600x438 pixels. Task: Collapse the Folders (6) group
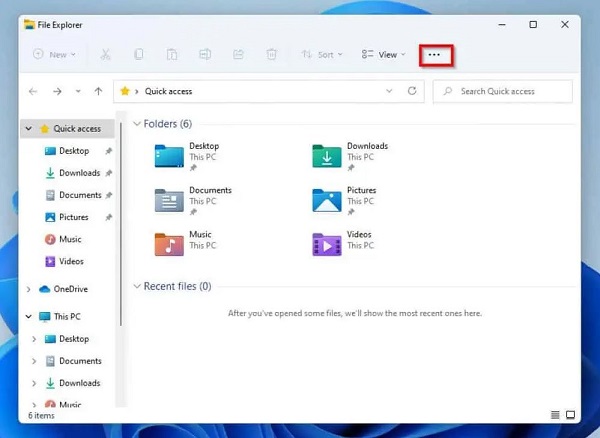point(137,124)
